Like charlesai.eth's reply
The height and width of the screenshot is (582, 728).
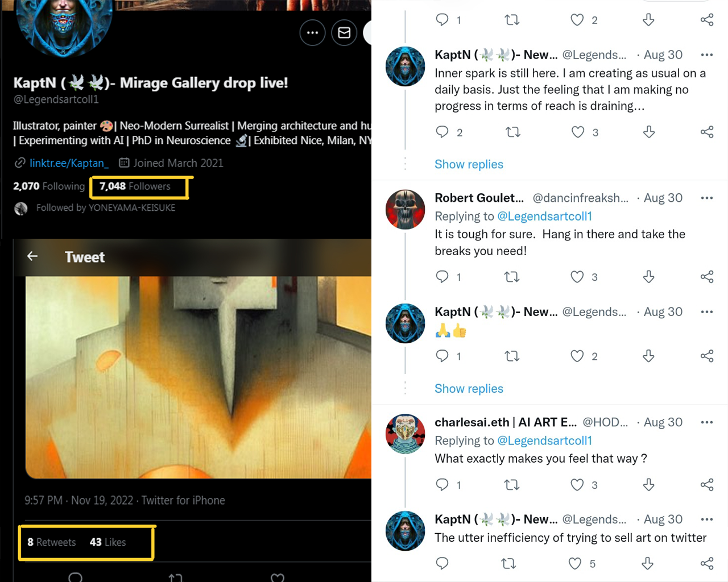577,485
